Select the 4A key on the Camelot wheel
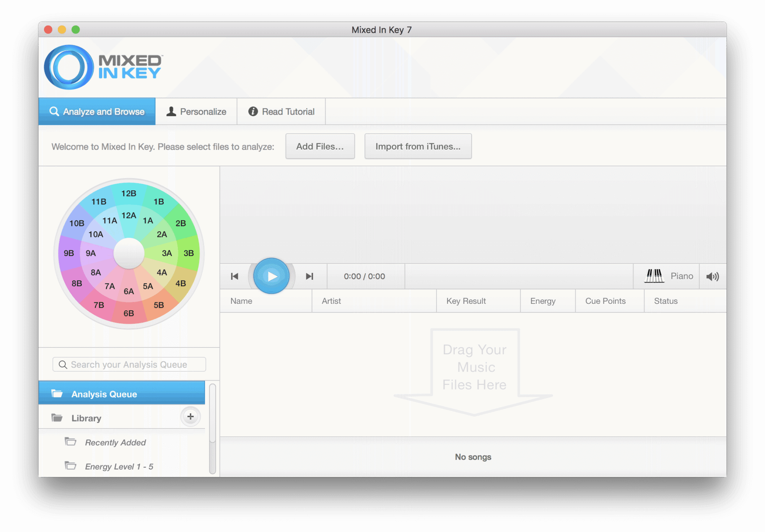 [162, 272]
